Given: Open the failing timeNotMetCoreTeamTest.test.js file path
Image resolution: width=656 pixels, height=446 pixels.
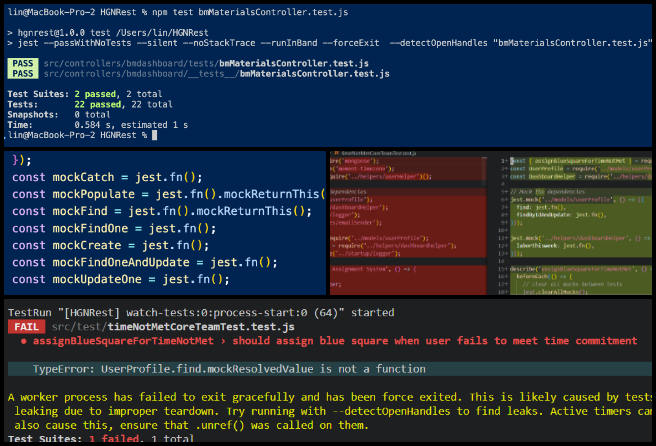Looking at the screenshot, I should (x=173, y=327).
